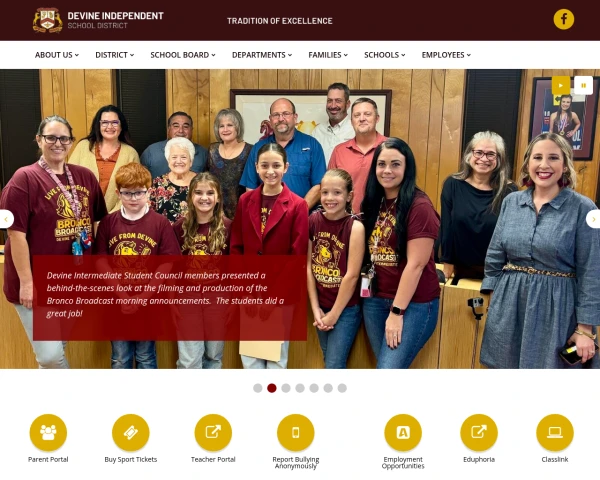Advance to the next slide arrow
The image size is (600, 480).
(593, 219)
